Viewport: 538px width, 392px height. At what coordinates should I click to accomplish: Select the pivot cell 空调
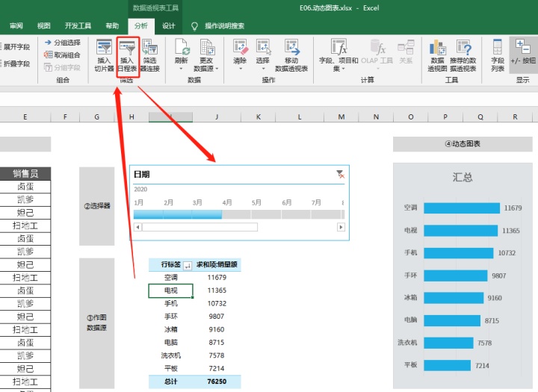pos(170,278)
